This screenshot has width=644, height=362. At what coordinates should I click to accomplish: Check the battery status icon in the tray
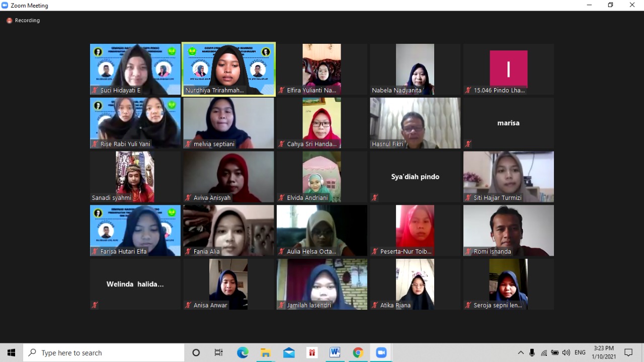[x=555, y=352]
